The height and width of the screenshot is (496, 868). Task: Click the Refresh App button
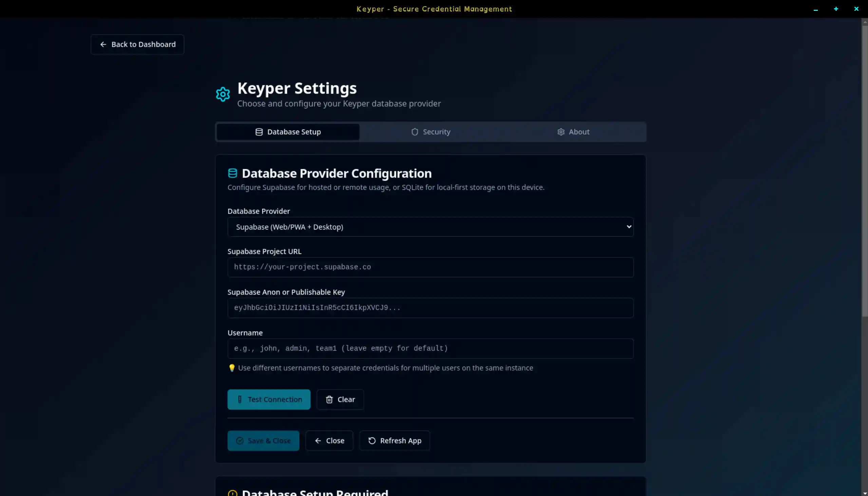click(394, 440)
